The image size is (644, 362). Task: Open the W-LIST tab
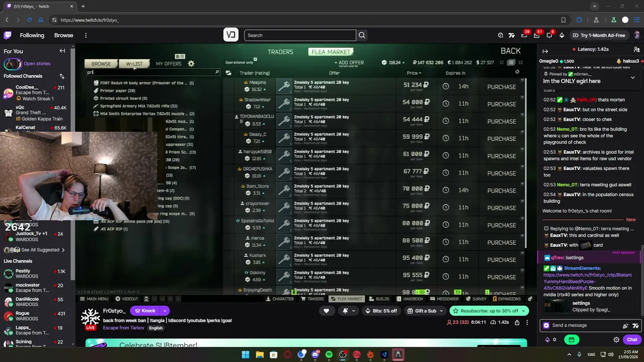point(134,64)
